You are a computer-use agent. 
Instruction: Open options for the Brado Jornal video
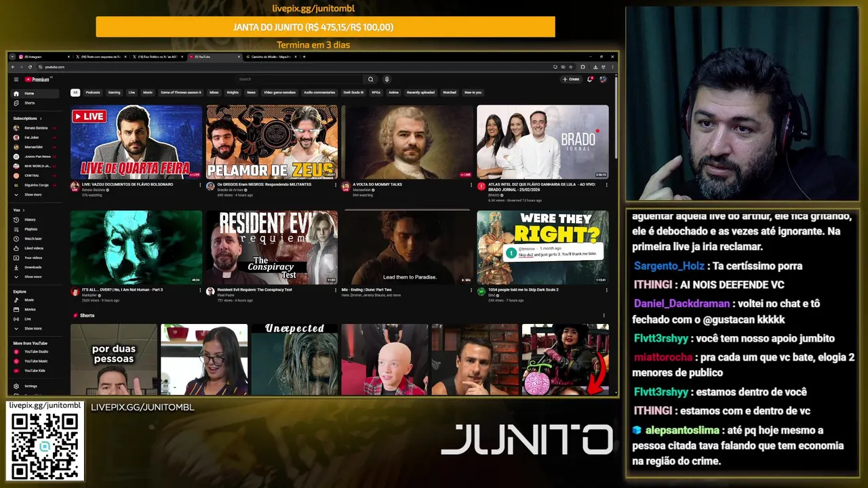(x=606, y=184)
